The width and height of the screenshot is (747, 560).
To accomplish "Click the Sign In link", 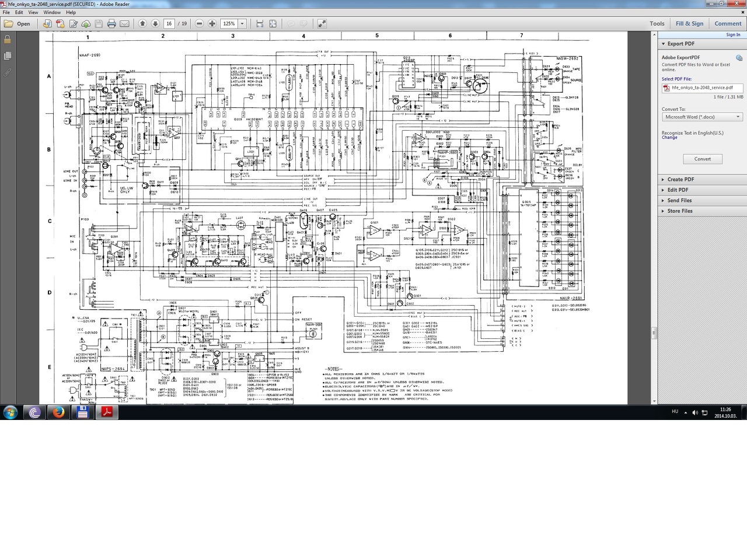I will click(733, 35).
